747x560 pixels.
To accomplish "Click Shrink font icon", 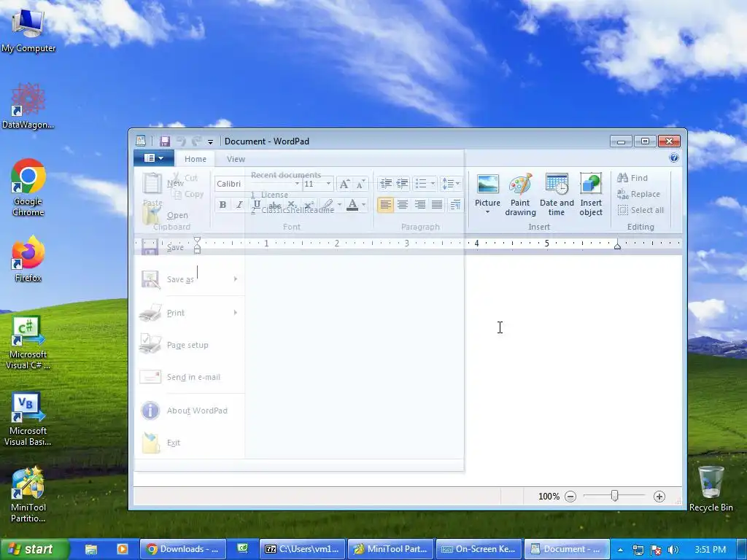I will [360, 184].
